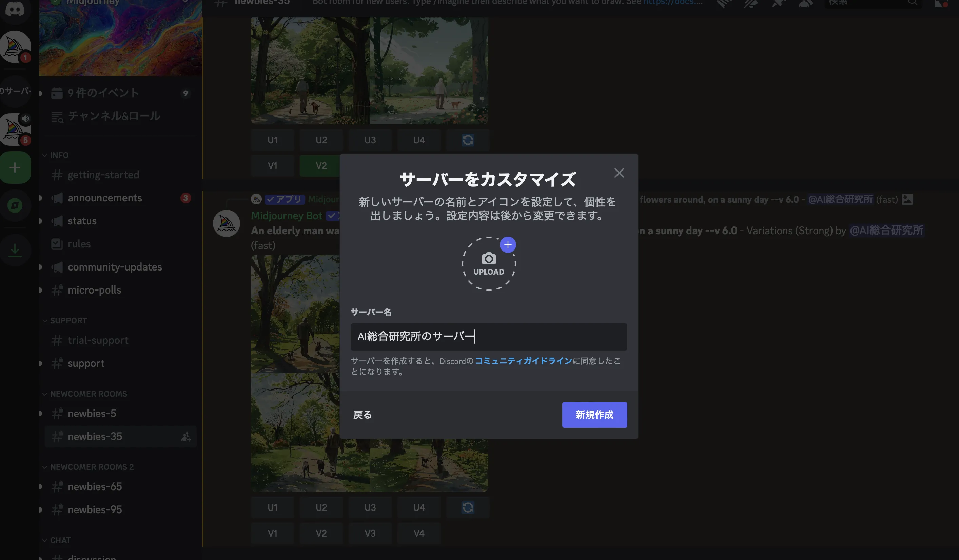Click U2 button under top image grid
Screen dimensions: 959x560
321,140
